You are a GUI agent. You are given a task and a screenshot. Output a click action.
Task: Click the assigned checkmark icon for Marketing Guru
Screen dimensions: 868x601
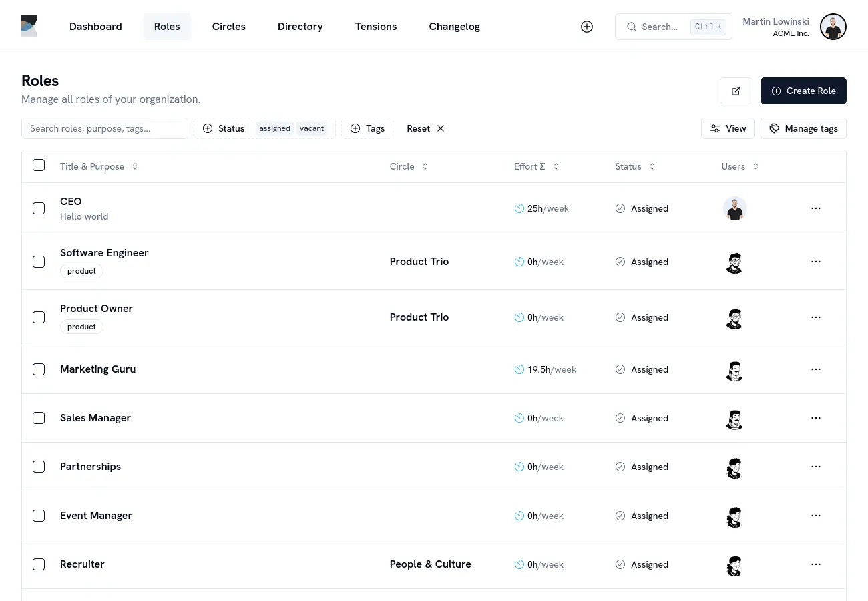620,369
